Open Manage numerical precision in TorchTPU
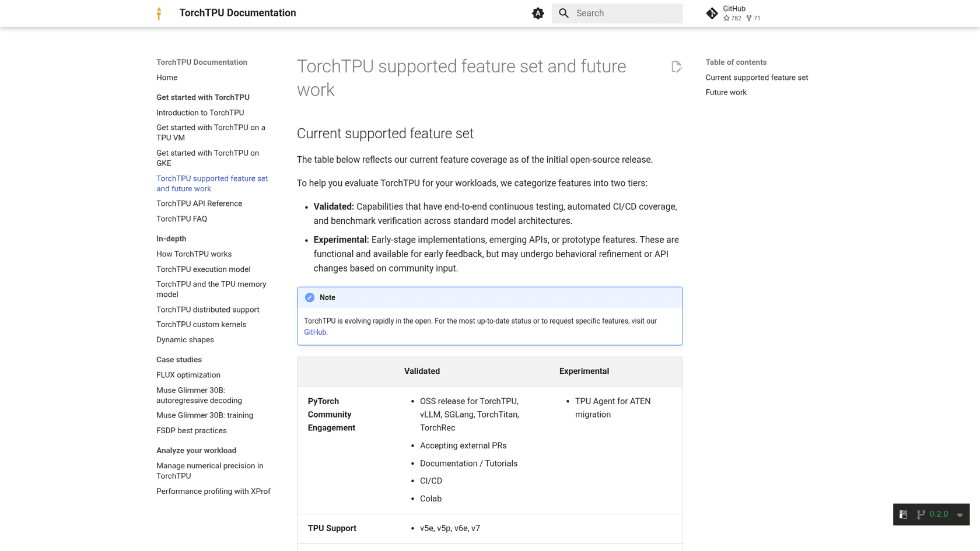Image resolution: width=980 pixels, height=551 pixels. (209, 471)
